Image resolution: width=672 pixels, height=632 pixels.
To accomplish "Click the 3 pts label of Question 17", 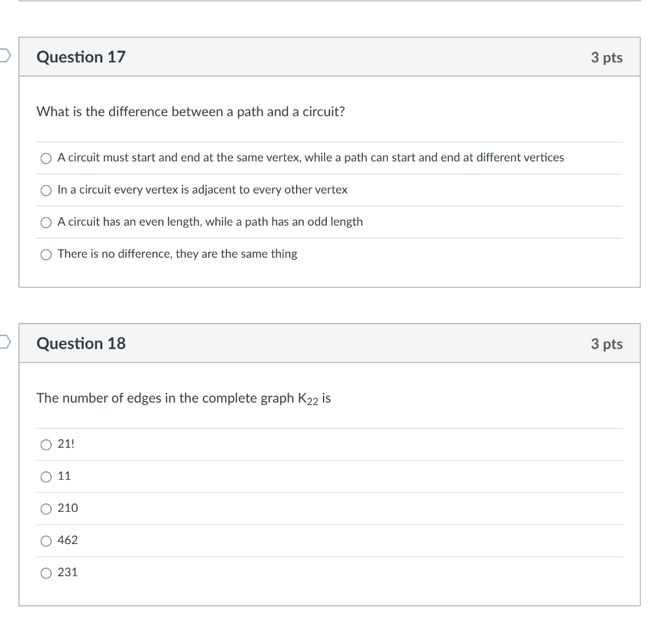I will tap(606, 57).
